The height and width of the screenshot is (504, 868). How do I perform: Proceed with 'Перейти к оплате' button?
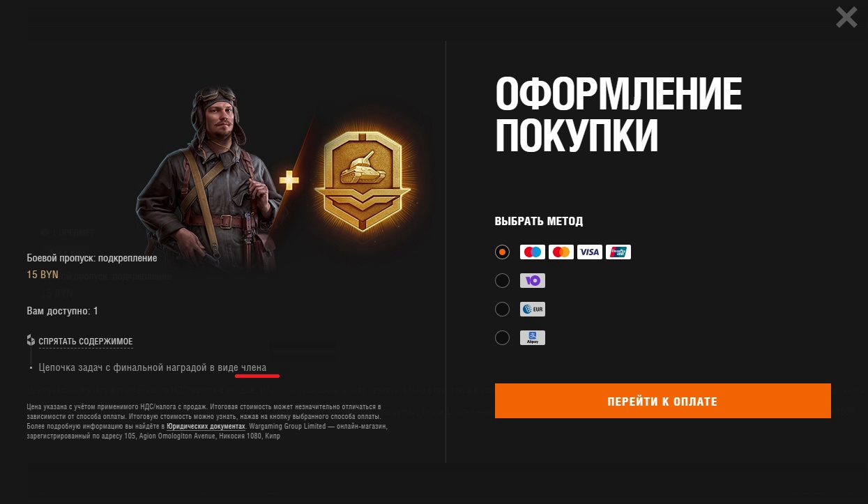[663, 401]
